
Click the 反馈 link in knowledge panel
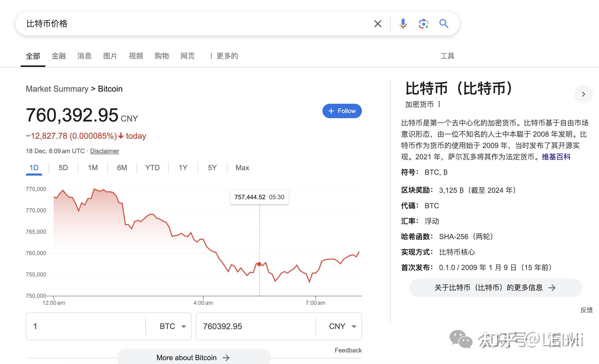586,310
